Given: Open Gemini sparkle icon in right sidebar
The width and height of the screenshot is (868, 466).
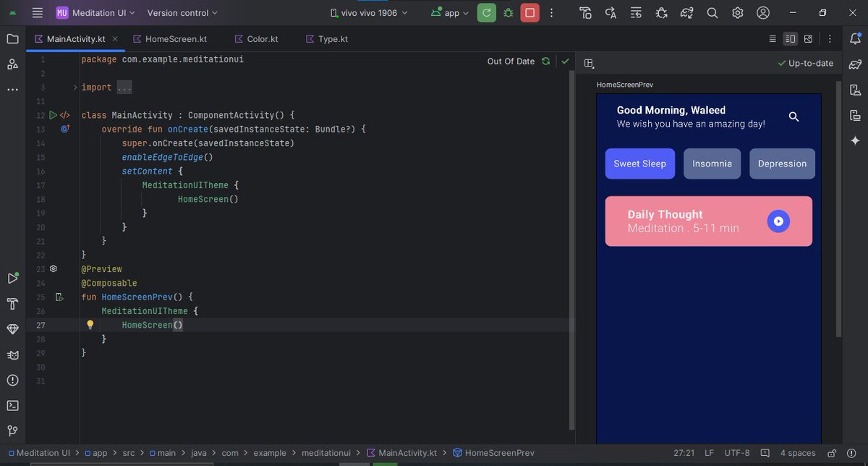Looking at the screenshot, I should tap(855, 140).
